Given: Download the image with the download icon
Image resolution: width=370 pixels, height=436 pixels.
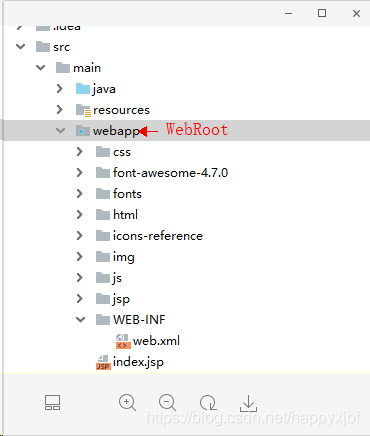Looking at the screenshot, I should pos(248,403).
